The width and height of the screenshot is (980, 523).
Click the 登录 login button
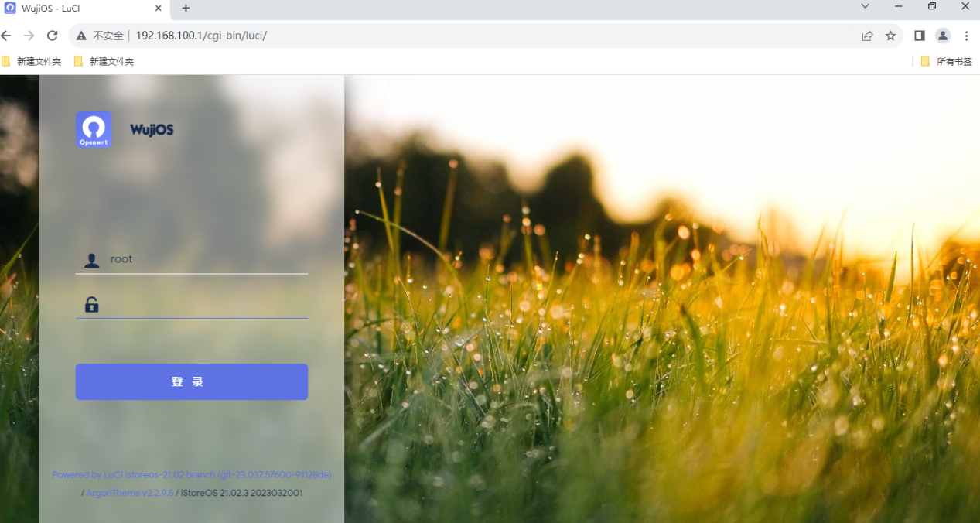pos(191,382)
